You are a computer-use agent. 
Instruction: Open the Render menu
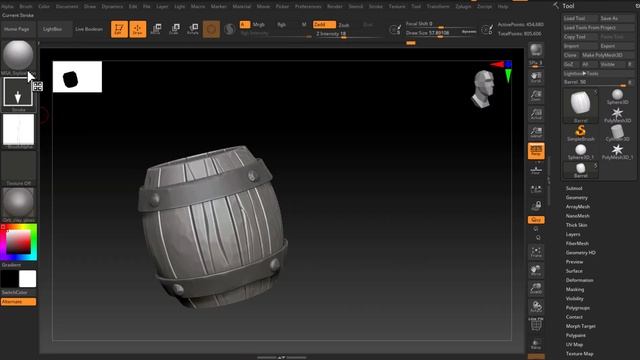335,7
